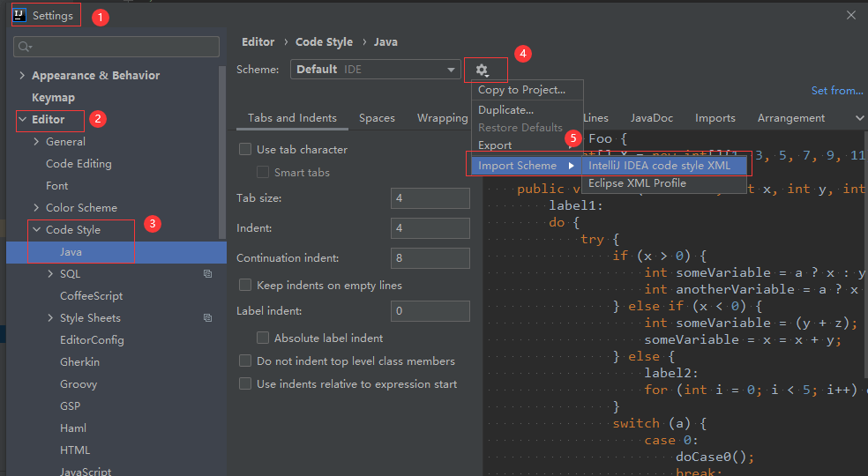Screen dimensions: 868x476
Task: Expand the General settings node
Action: pyautogui.click(x=36, y=142)
